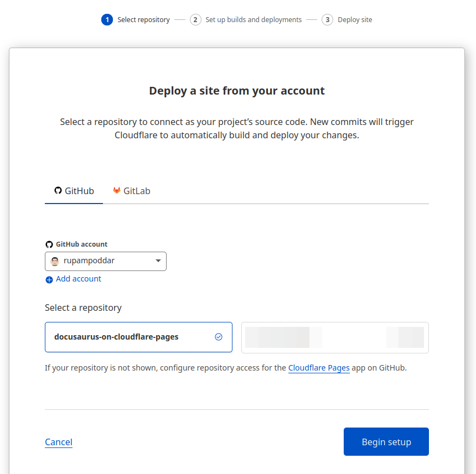Click step 3 circle in progress stepper
Screen dimensions: 476x474
pos(327,20)
